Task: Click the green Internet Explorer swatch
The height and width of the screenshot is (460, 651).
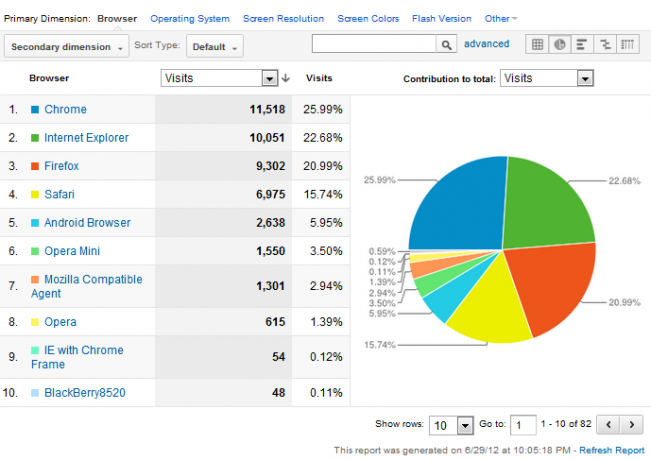Action: click(35, 138)
